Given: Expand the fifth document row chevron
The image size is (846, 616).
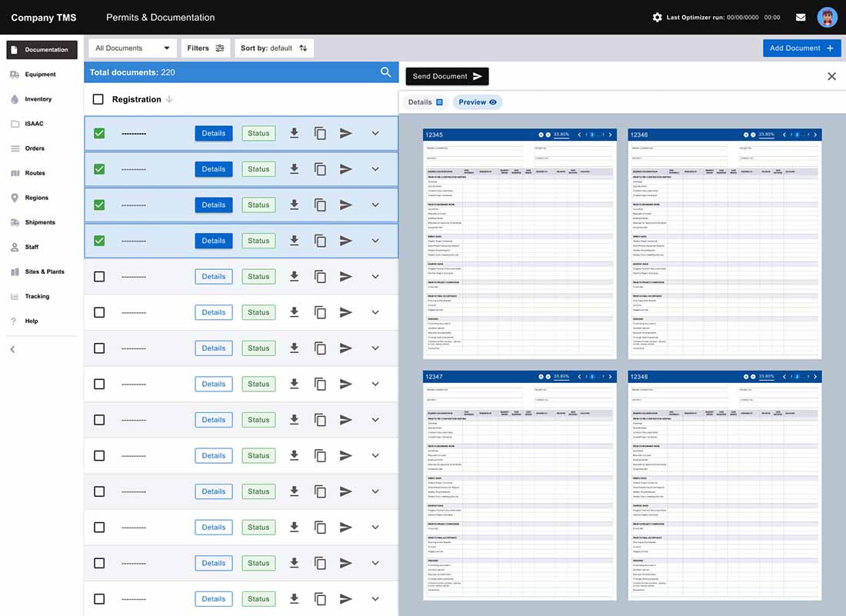Looking at the screenshot, I should [x=375, y=277].
